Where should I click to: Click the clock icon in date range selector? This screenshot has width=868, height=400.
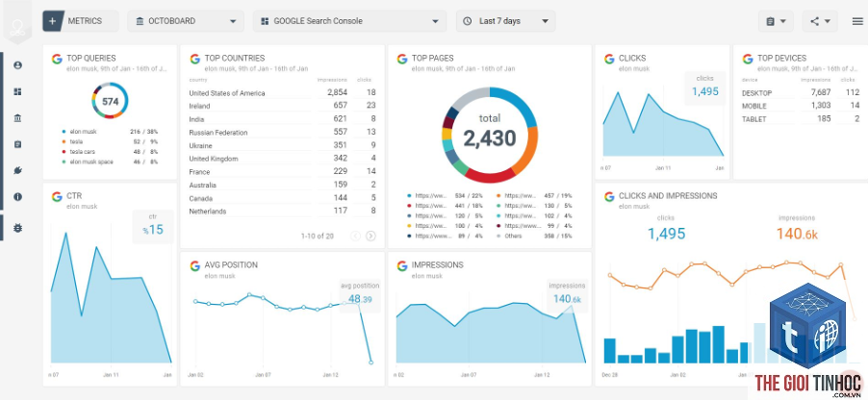[x=468, y=21]
